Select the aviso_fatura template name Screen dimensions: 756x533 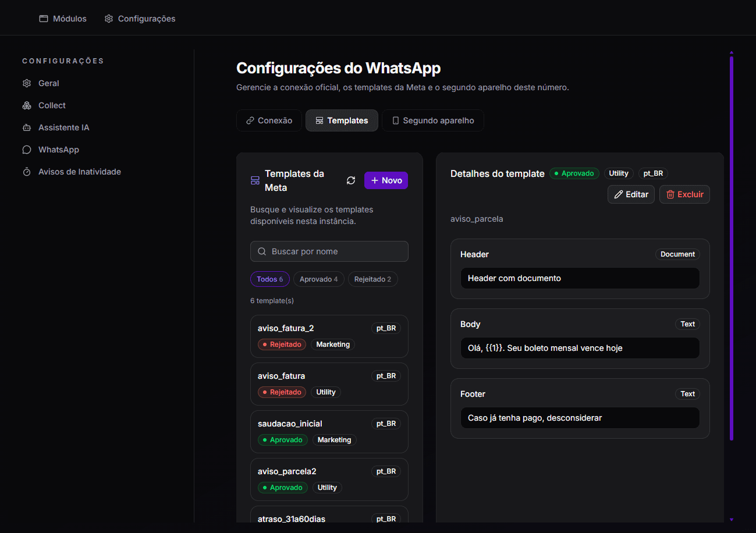[281, 376]
